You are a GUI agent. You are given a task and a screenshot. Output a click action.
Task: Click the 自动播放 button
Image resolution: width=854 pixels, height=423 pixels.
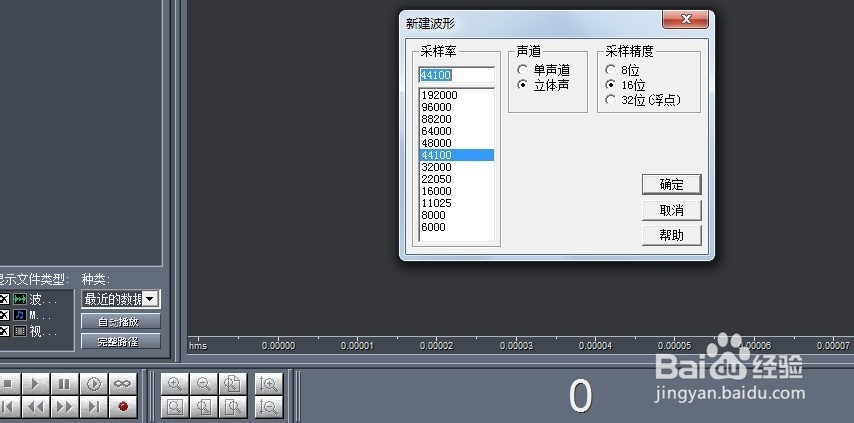click(x=121, y=321)
